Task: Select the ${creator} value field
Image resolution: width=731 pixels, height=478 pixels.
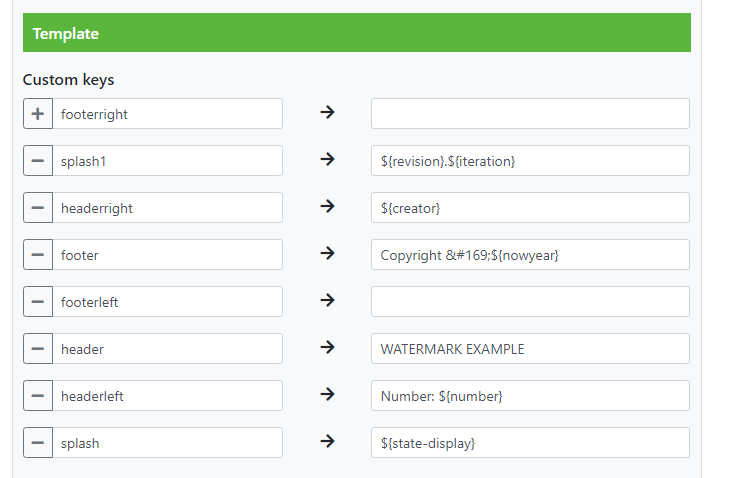Action: [530, 208]
